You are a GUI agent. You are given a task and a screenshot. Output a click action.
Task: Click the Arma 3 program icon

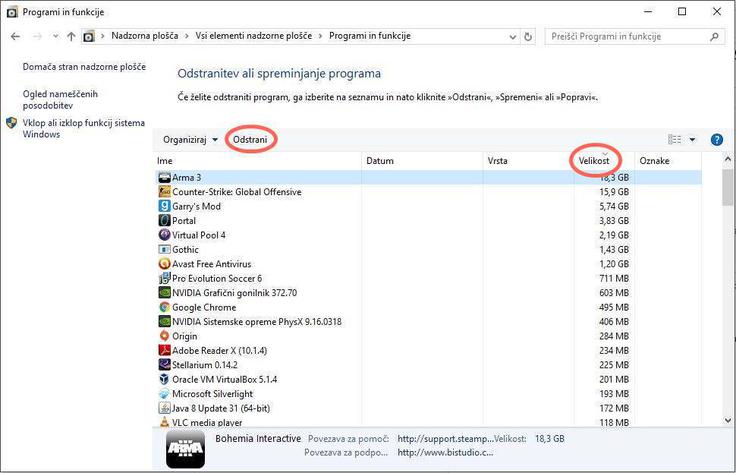(164, 177)
